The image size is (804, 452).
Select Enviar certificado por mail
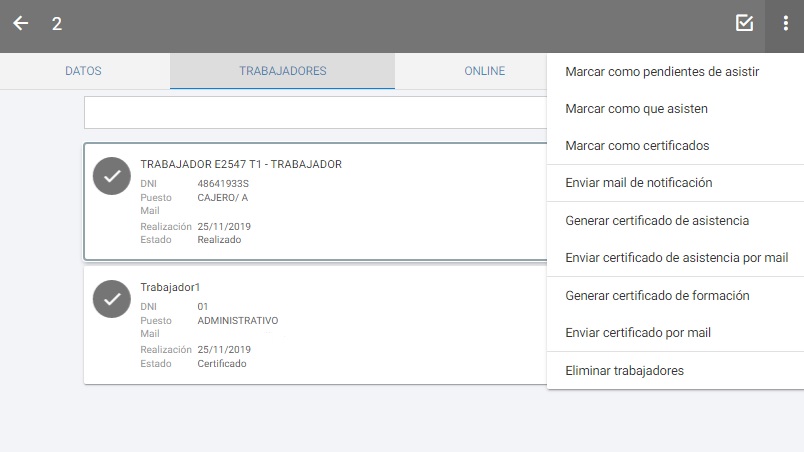click(638, 333)
